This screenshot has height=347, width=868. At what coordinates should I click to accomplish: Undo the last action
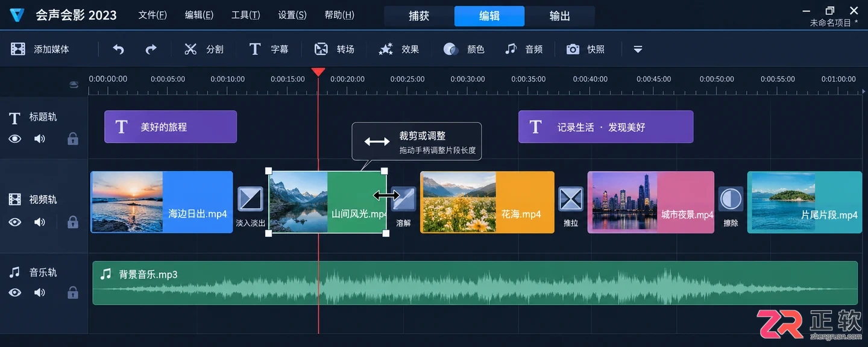click(118, 49)
